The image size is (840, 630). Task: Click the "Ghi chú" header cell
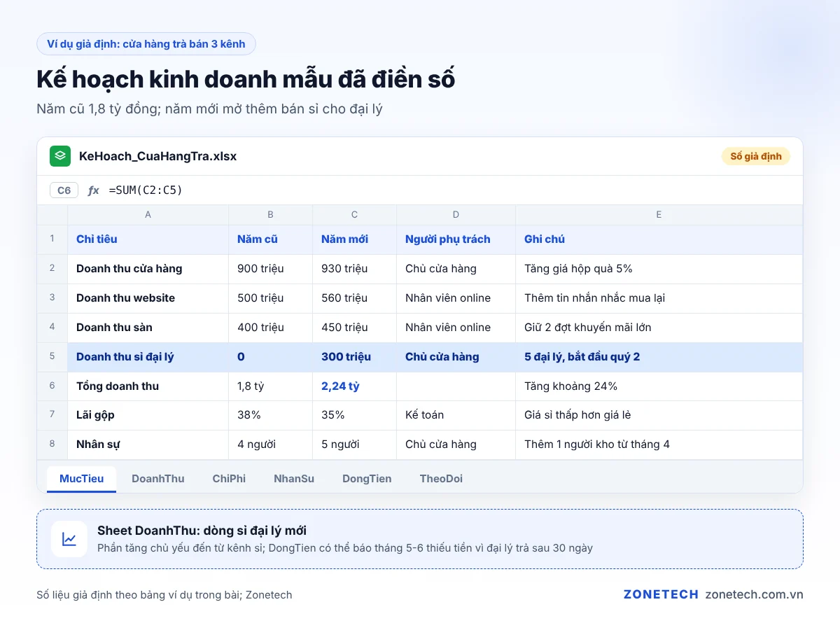(659, 239)
